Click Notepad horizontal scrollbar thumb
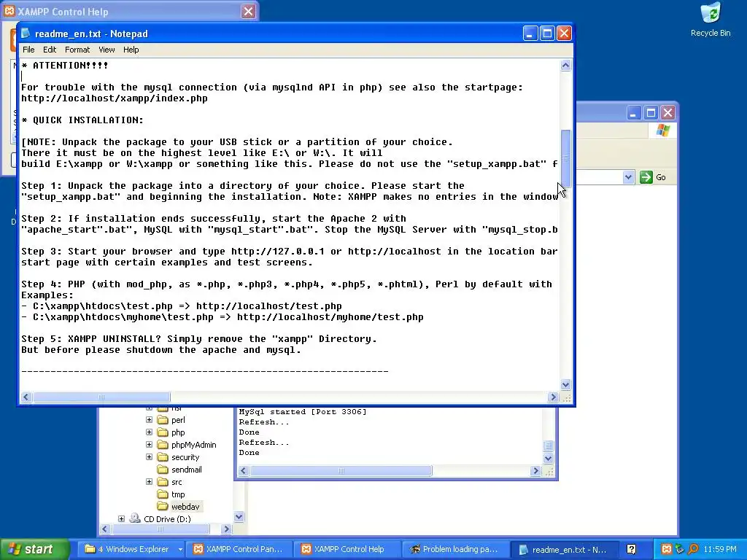Image resolution: width=747 pixels, height=560 pixels. tap(101, 397)
